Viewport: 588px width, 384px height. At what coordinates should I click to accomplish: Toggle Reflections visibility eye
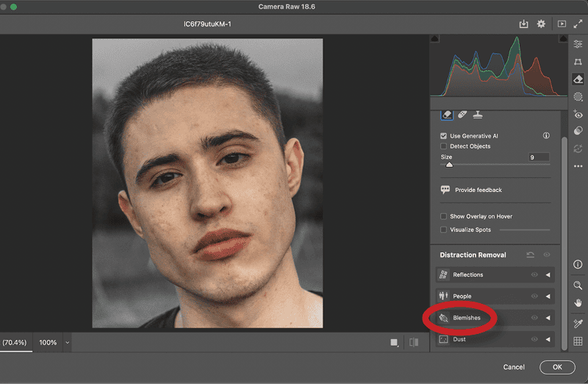coord(534,275)
